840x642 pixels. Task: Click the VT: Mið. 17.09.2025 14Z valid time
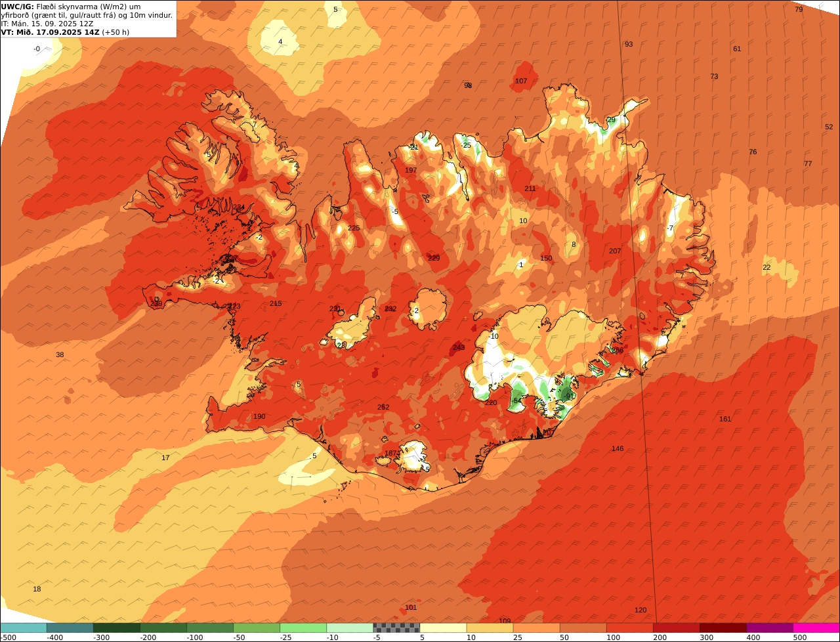[x=50, y=32]
